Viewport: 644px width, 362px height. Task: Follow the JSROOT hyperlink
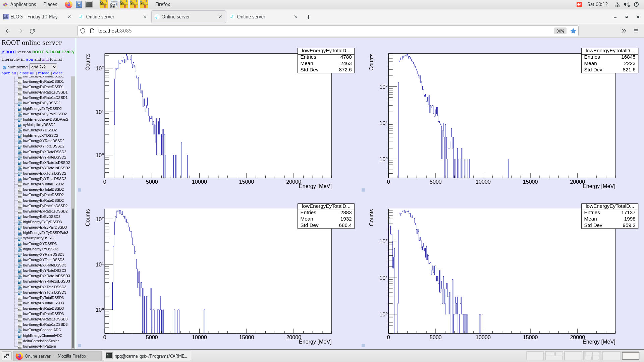point(9,52)
